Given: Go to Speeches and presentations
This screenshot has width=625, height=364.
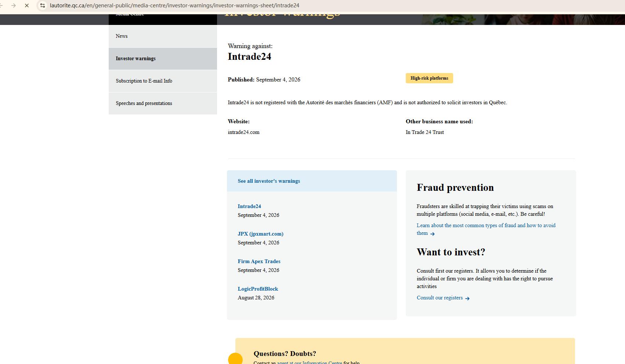Looking at the screenshot, I should [163, 103].
